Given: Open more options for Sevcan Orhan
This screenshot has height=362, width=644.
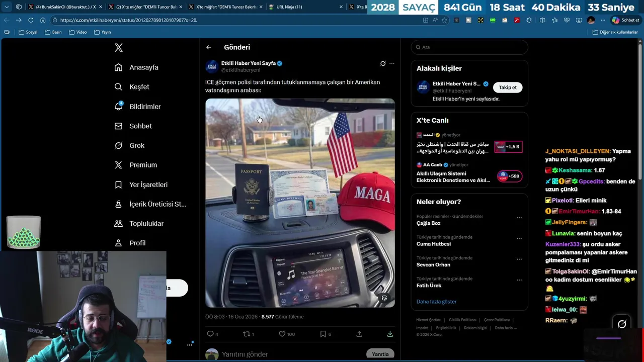Looking at the screenshot, I should (x=519, y=259).
